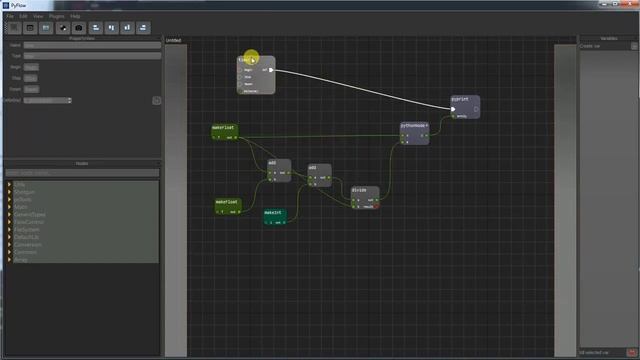Select the Math tree row label
Screen dimensions: 640x360
coord(21,207)
